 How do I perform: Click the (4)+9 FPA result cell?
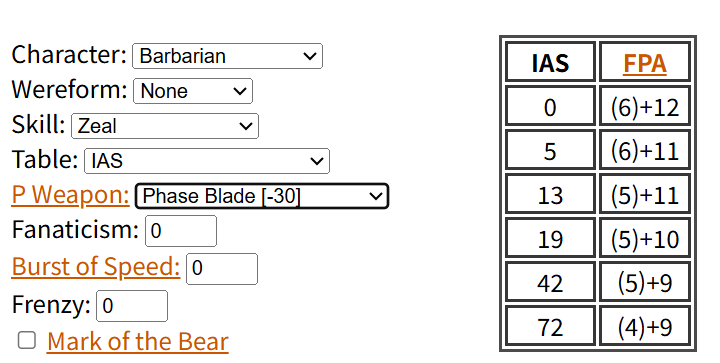(645, 326)
